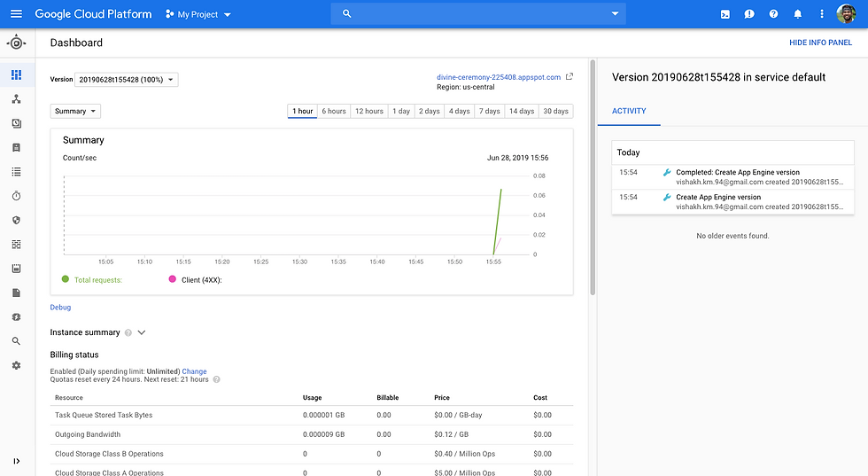This screenshot has width=868, height=476.
Task: Open the feedback speech bubble icon
Action: 749,14
